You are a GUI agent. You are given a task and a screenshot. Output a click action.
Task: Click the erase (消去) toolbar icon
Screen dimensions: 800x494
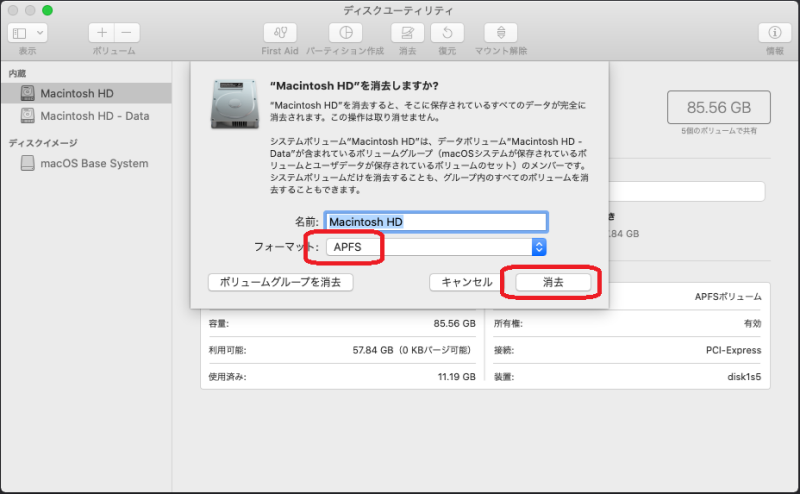[407, 33]
